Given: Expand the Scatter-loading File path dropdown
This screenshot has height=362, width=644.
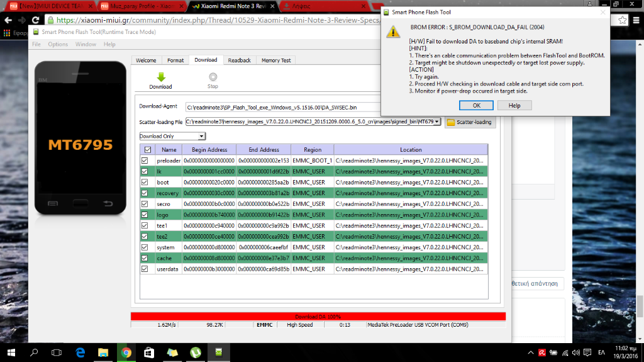Looking at the screenshot, I should coord(437,122).
